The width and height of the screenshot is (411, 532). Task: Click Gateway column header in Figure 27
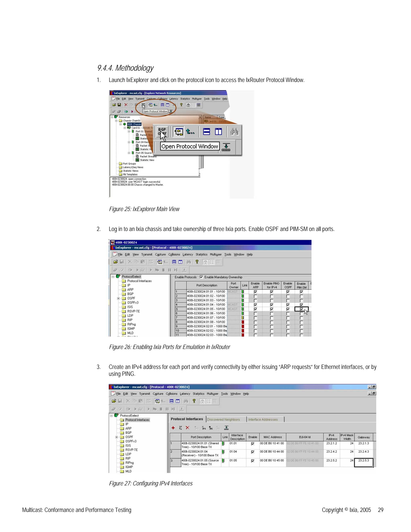pyautogui.click(x=364, y=437)
